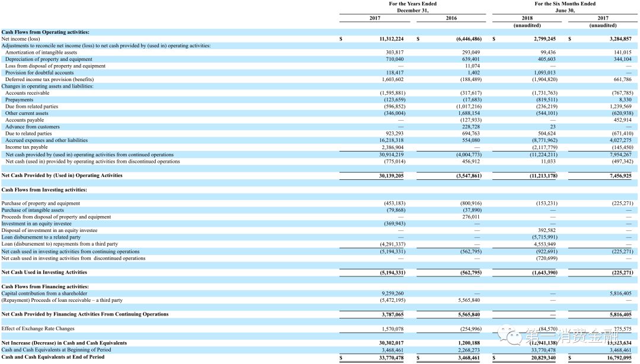Screen dimensions: 640x364
Task: Select the Capital contribution from a shareholder line
Action: click(x=44, y=292)
